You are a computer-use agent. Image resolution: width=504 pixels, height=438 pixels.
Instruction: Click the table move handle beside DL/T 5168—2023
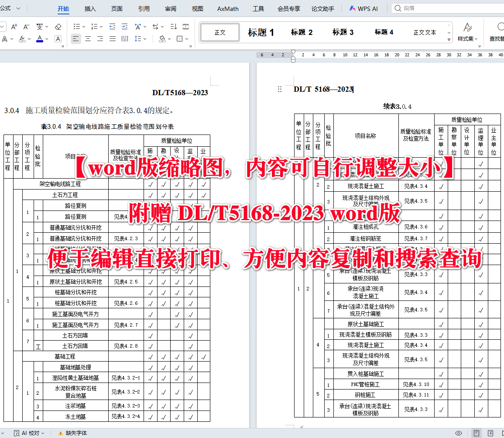point(280,89)
